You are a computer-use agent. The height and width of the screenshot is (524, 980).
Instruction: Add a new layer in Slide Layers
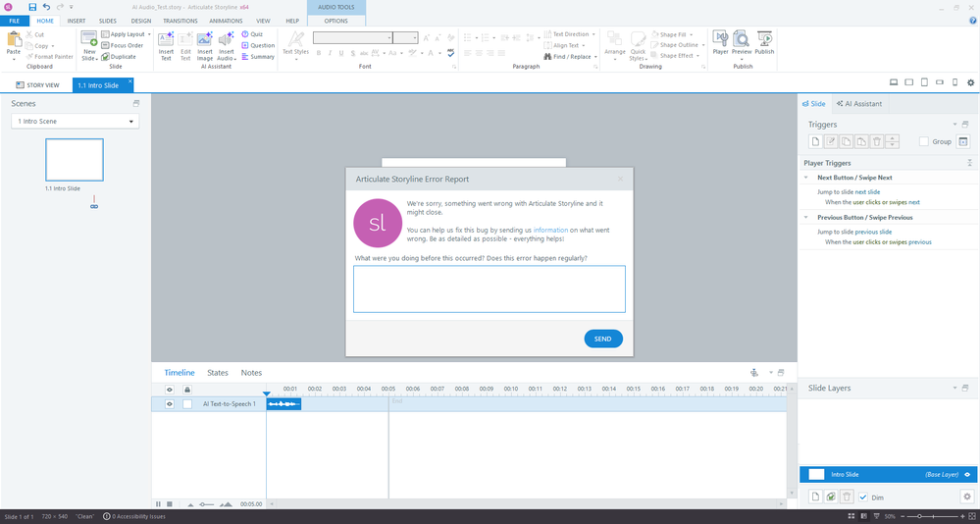[x=815, y=497]
